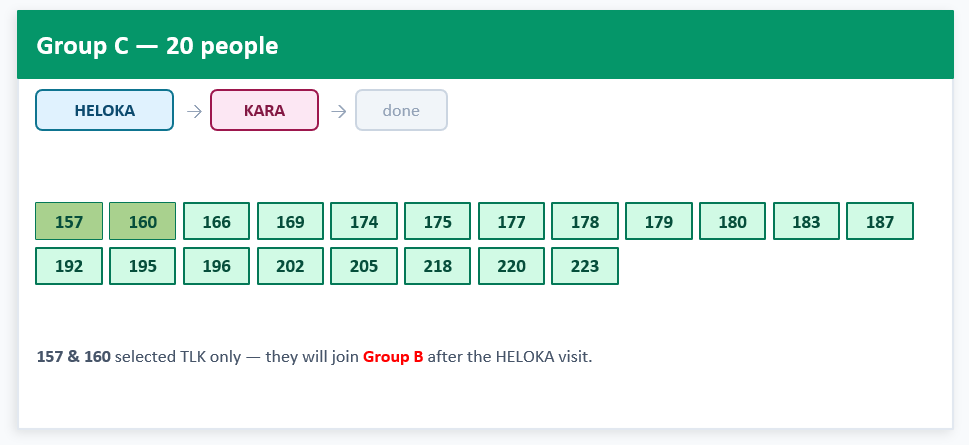This screenshot has height=445, width=969.
Task: Select highlighted participant tile 160
Action: point(142,221)
